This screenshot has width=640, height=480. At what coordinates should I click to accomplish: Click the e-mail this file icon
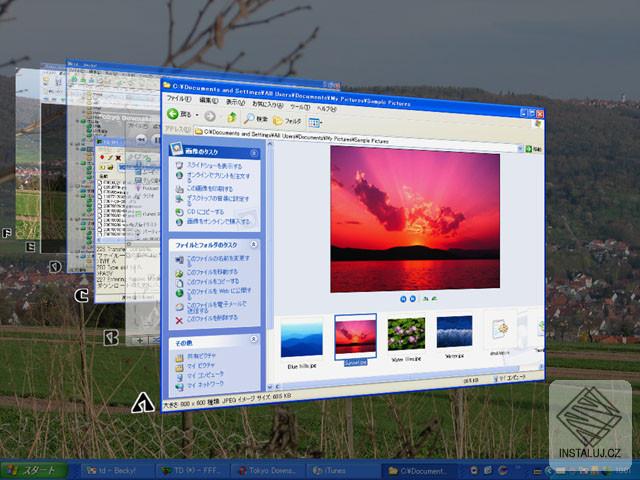click(179, 307)
